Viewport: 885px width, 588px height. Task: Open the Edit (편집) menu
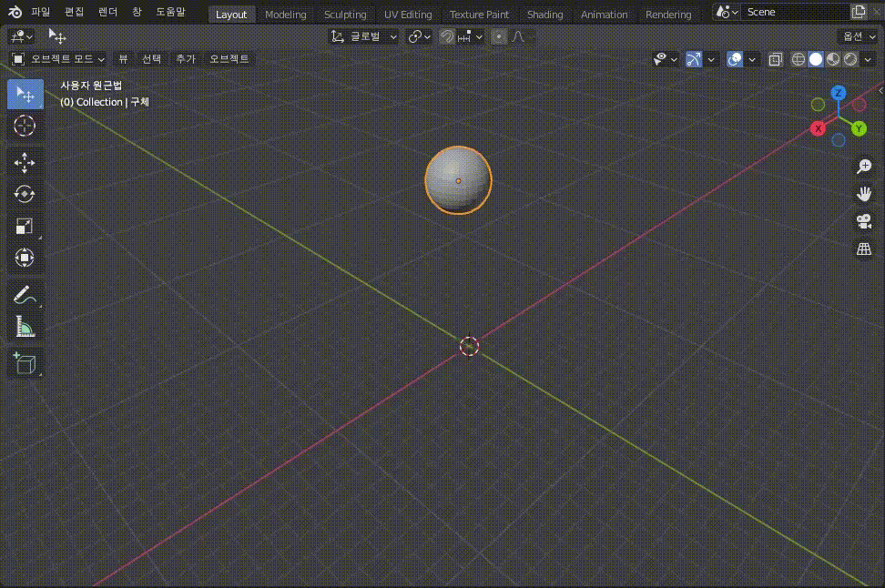click(x=74, y=12)
